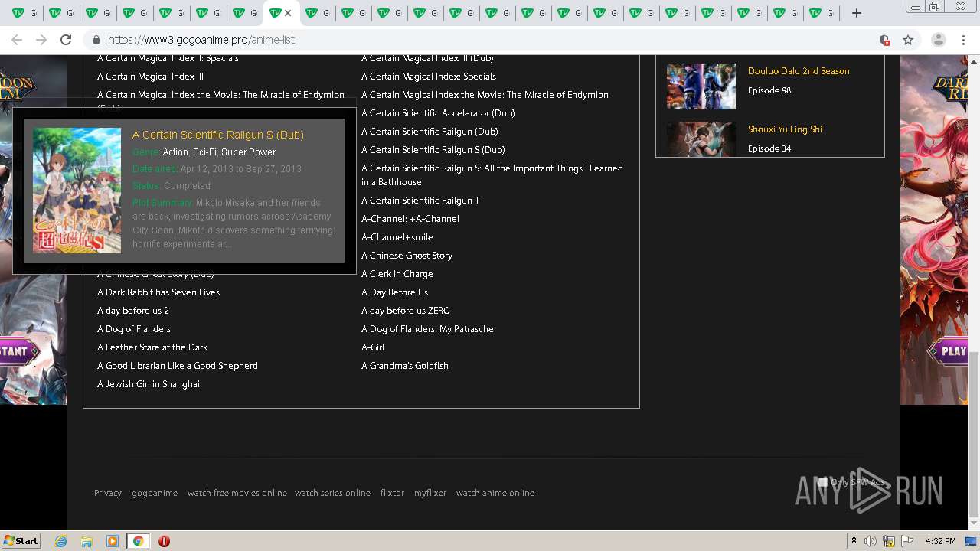Open watch anime online footer link

click(495, 493)
